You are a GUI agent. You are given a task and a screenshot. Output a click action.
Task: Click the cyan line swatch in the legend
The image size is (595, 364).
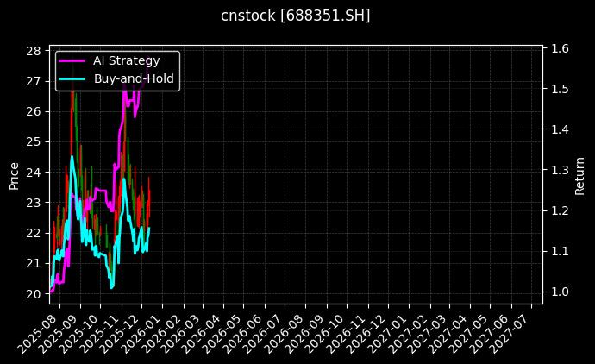coord(72,78)
